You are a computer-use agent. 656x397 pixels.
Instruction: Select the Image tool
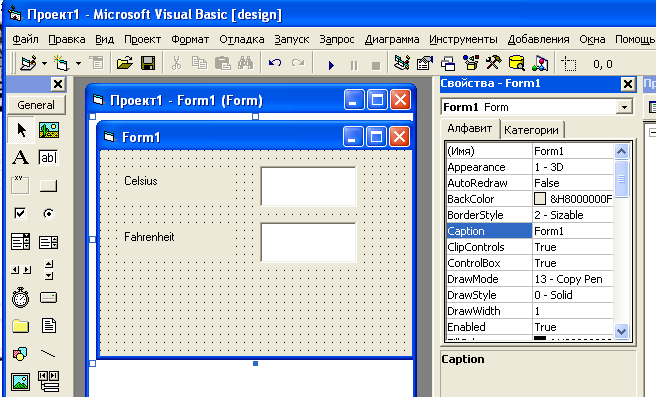[21, 382]
